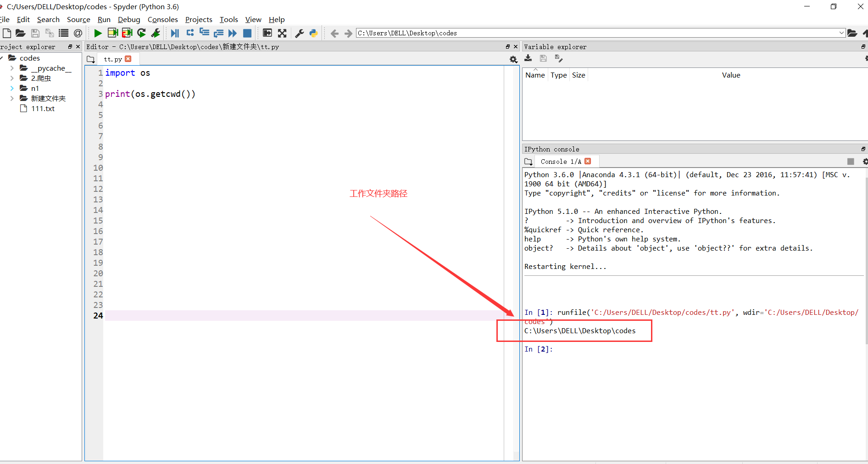Click Save data icon in Variable explorer

[x=543, y=58]
